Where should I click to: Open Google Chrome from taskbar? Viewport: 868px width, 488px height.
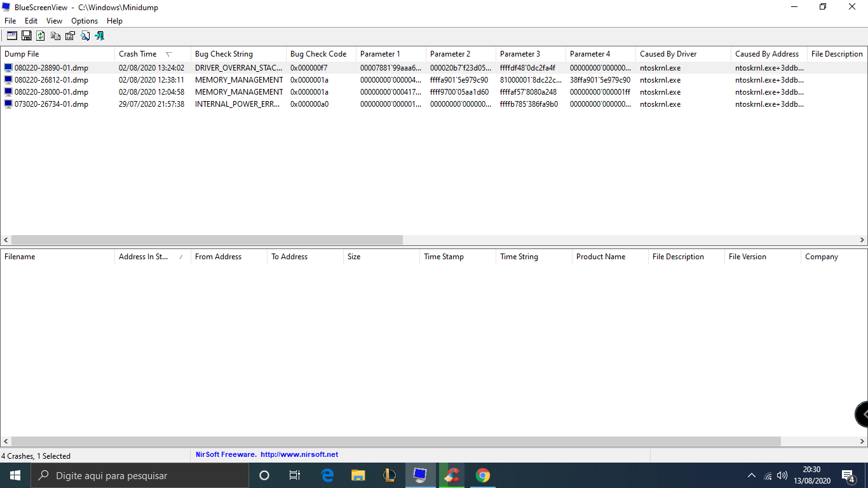pyautogui.click(x=483, y=475)
